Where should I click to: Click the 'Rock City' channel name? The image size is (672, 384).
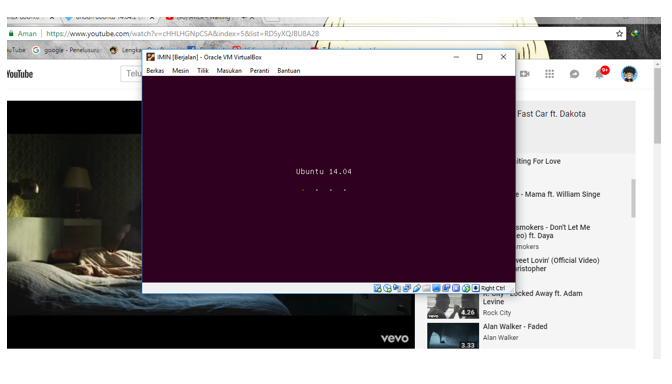click(497, 313)
